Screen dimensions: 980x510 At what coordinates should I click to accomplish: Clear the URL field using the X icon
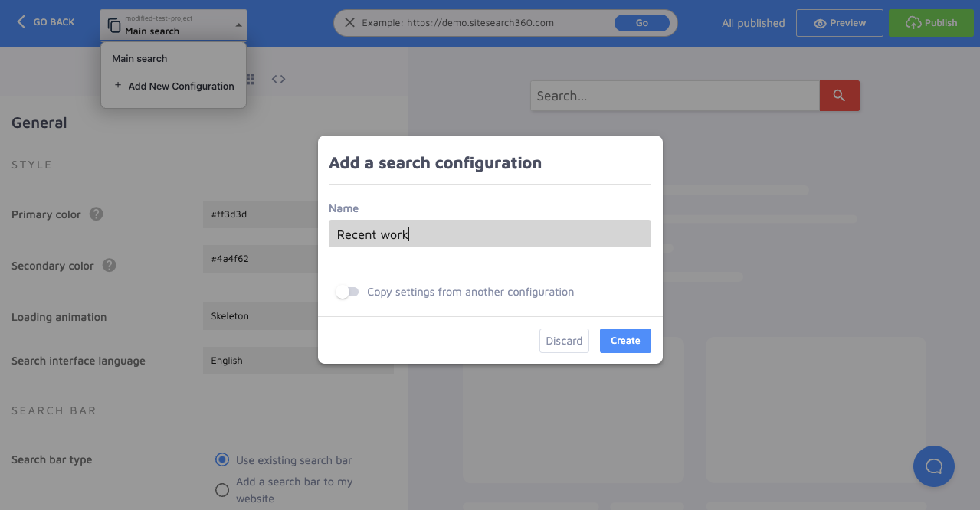coord(349,22)
